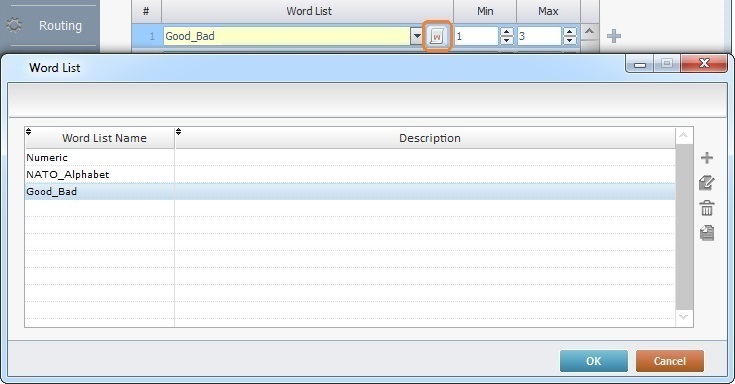735x384 pixels.
Task: Click the Min value input field
Action: [476, 36]
